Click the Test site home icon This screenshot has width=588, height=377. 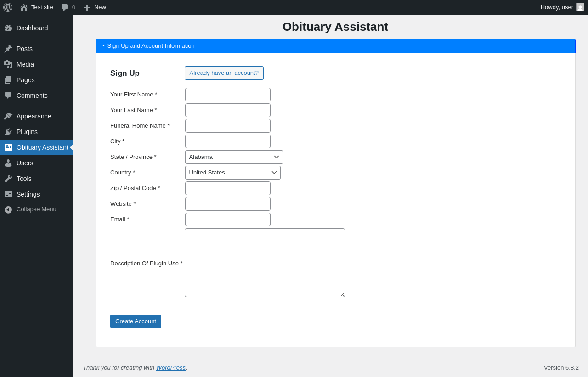24,7
